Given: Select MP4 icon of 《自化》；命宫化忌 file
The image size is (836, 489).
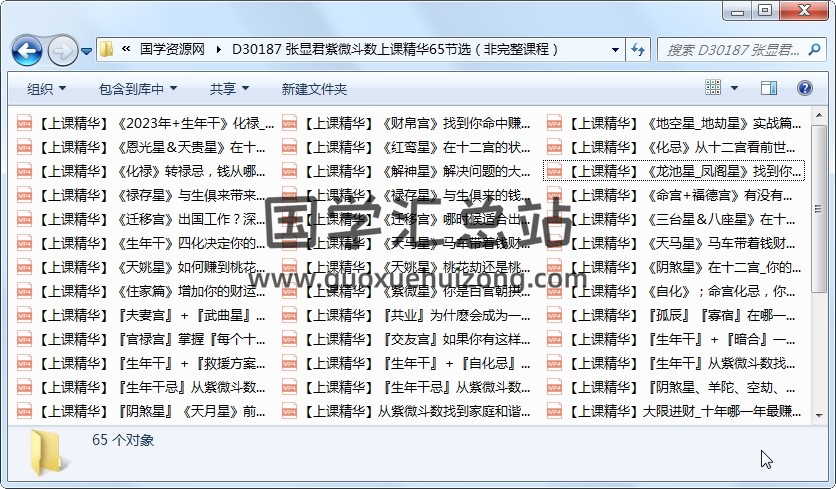Looking at the screenshot, I should pos(554,291).
